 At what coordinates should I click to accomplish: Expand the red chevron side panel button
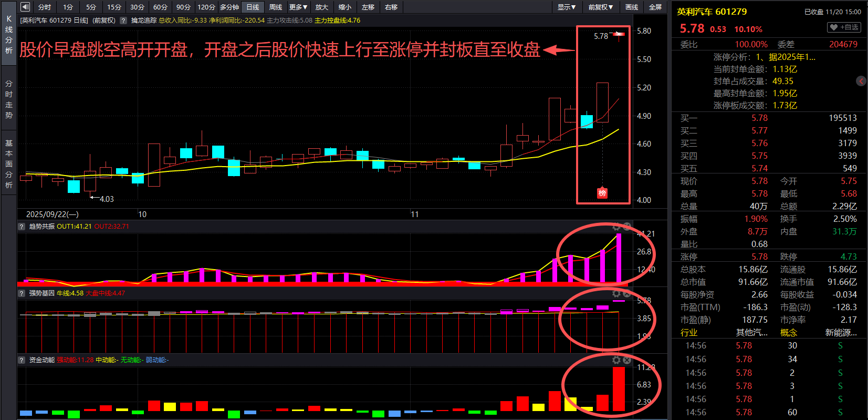click(x=861, y=81)
